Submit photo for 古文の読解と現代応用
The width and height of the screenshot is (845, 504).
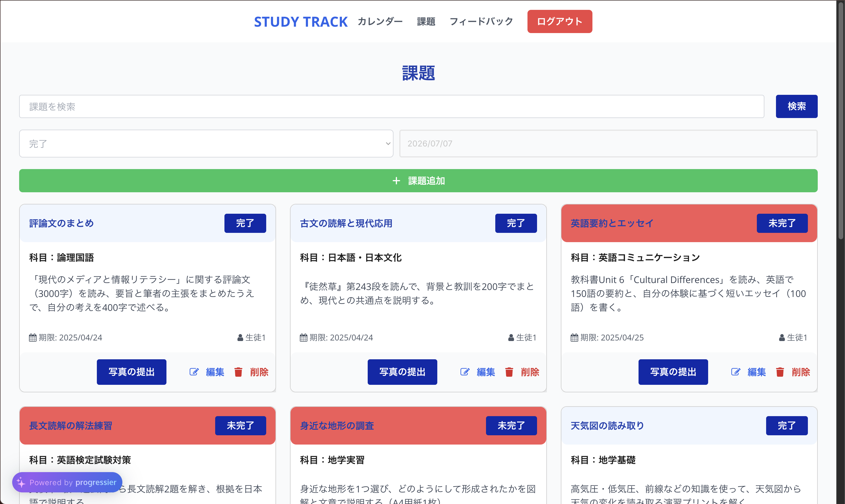[x=402, y=372]
